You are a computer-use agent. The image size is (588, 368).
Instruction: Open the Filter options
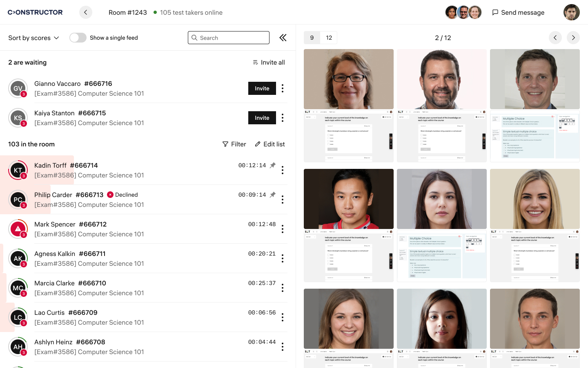click(x=234, y=144)
